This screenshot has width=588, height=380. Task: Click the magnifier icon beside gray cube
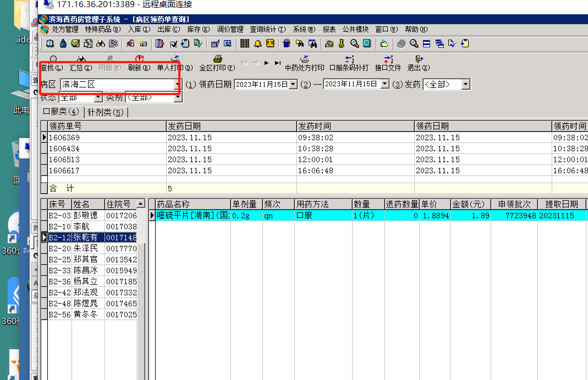click(414, 44)
